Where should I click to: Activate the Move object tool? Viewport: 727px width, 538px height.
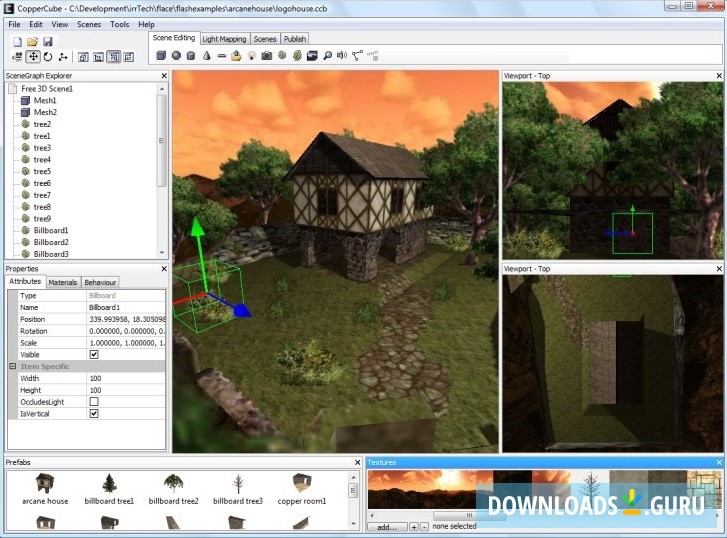(33, 57)
